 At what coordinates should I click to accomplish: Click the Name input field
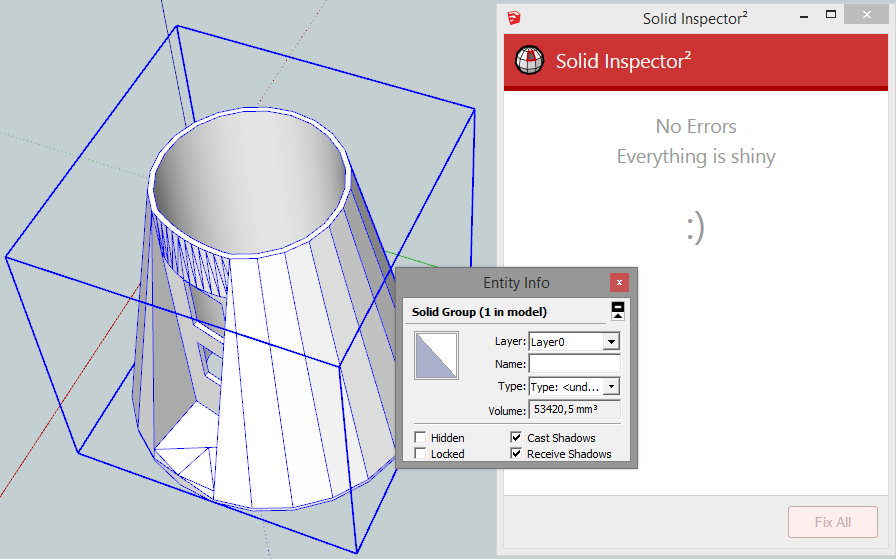(x=574, y=364)
